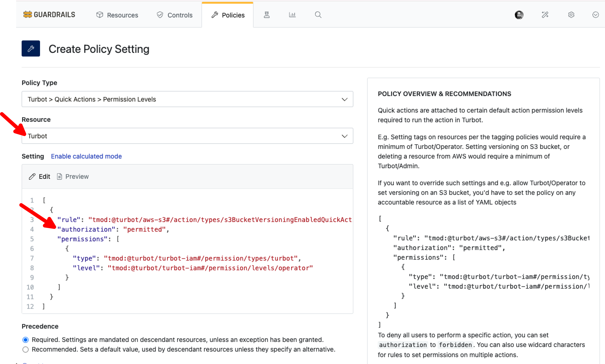Select the Recommended precedence option

click(x=26, y=349)
